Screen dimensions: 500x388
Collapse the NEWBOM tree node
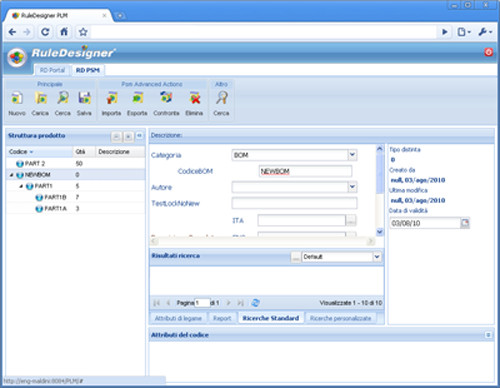[x=12, y=175]
